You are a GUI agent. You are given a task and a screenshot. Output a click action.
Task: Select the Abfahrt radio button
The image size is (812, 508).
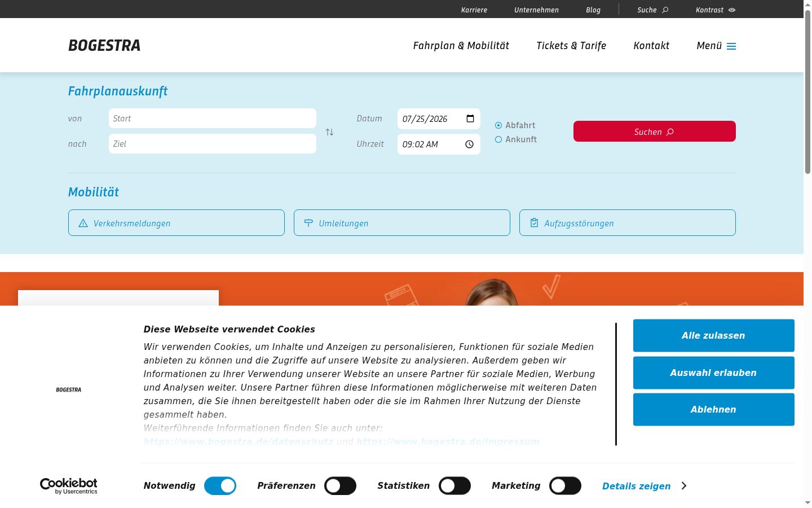pyautogui.click(x=498, y=125)
